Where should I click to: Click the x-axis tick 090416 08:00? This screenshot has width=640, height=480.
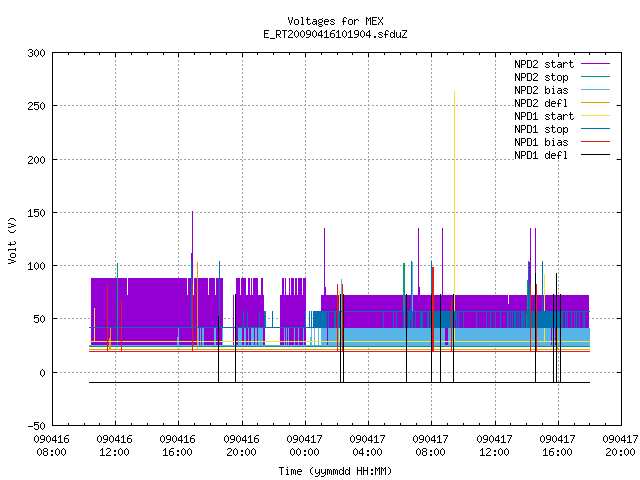tap(51, 446)
